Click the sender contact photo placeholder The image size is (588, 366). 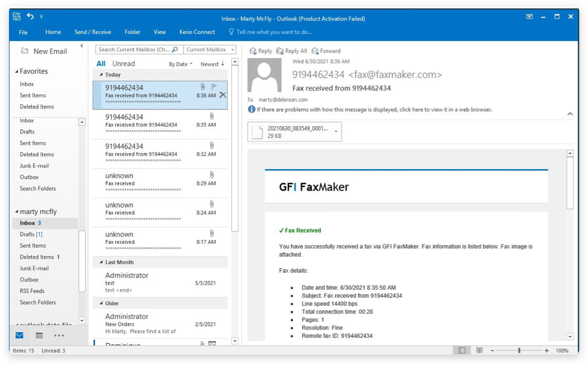point(265,75)
